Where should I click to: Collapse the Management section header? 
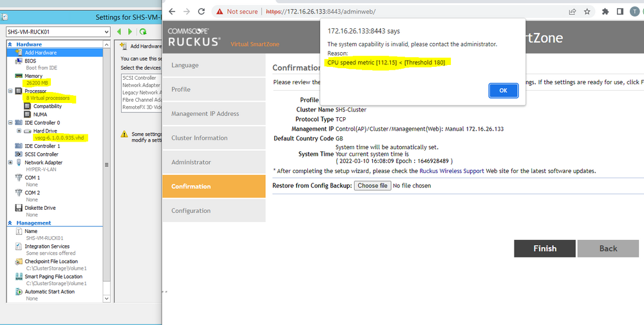pos(10,223)
